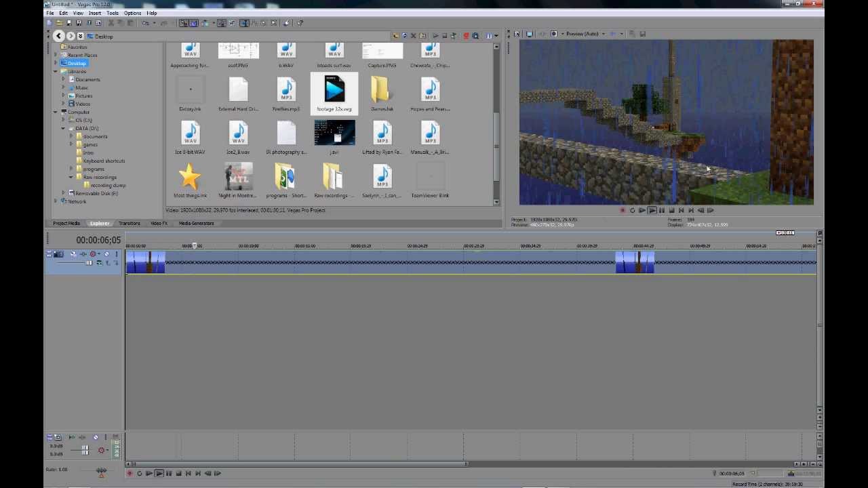Collapse the DATA (D:) drive node
This screenshot has width=868, height=488.
pos(64,128)
